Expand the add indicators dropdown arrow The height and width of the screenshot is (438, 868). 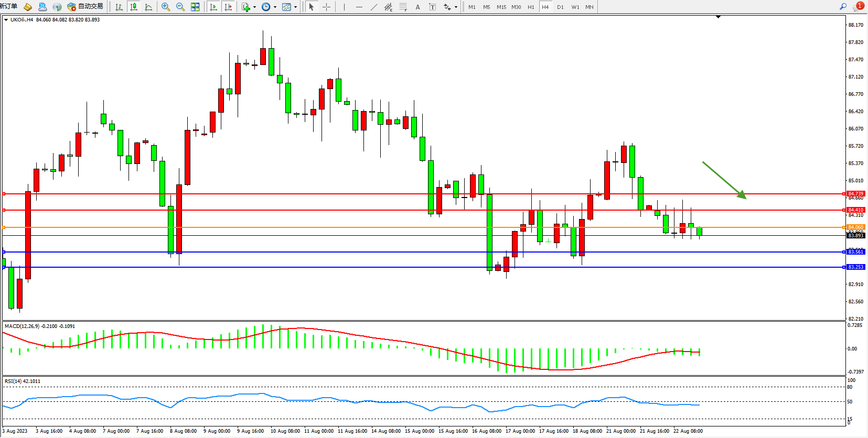pos(254,7)
